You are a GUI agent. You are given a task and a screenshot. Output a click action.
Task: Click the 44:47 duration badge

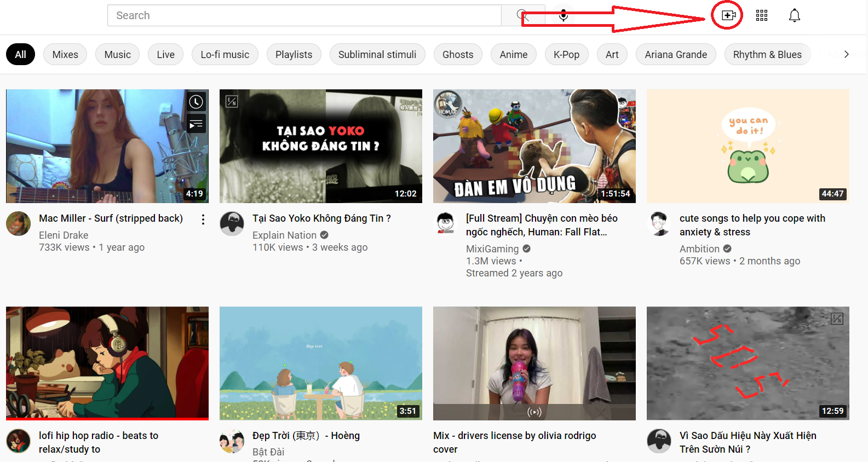[832, 194]
